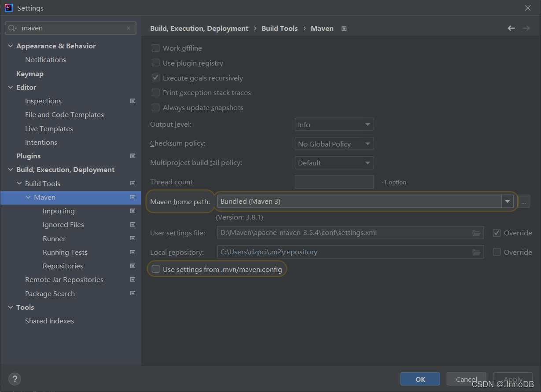This screenshot has width=541, height=392.
Task: Enable Always update snapshots checkbox
Action: pyautogui.click(x=155, y=107)
